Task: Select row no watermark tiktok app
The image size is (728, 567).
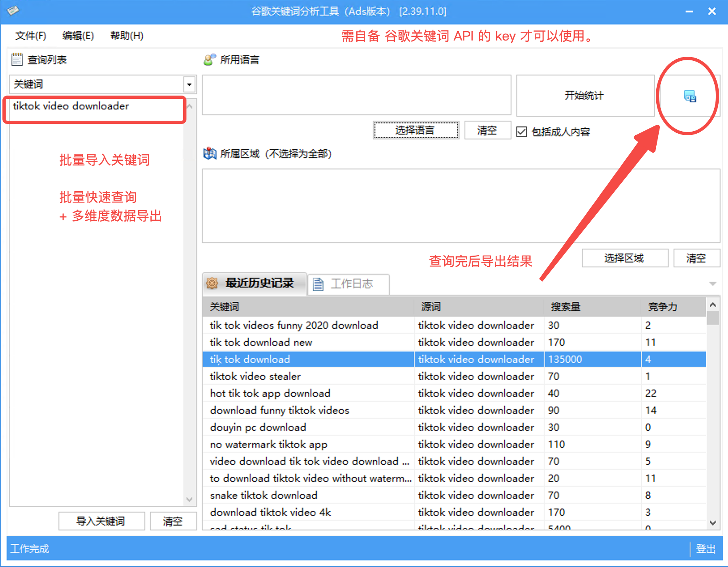Action: coord(454,444)
